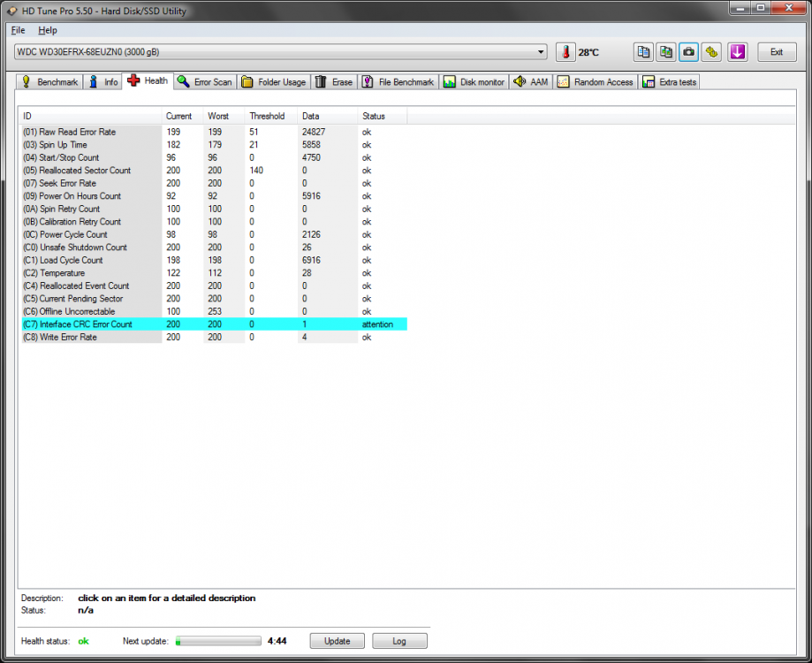Image resolution: width=812 pixels, height=663 pixels.
Task: Click the Erase trash can icon
Action: [x=321, y=82]
